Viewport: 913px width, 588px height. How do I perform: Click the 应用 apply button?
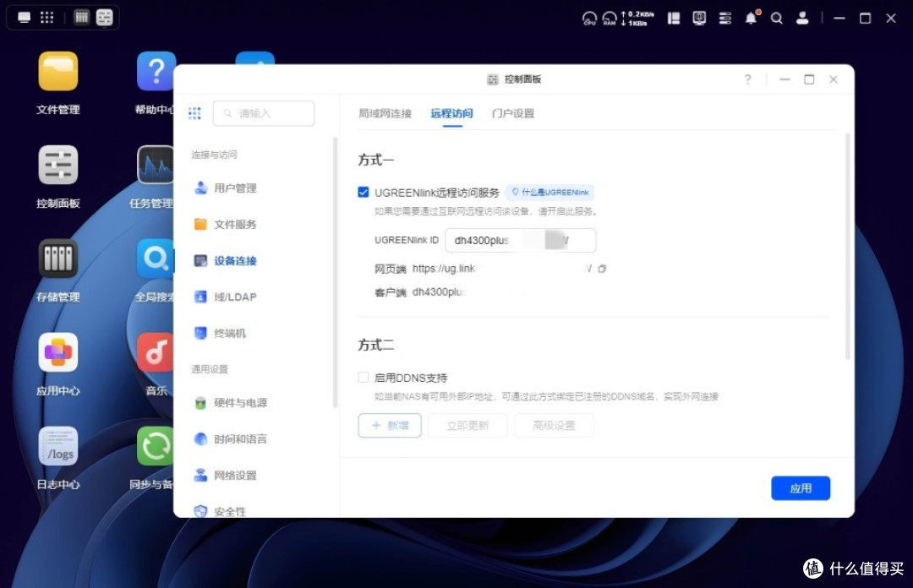tap(801, 488)
